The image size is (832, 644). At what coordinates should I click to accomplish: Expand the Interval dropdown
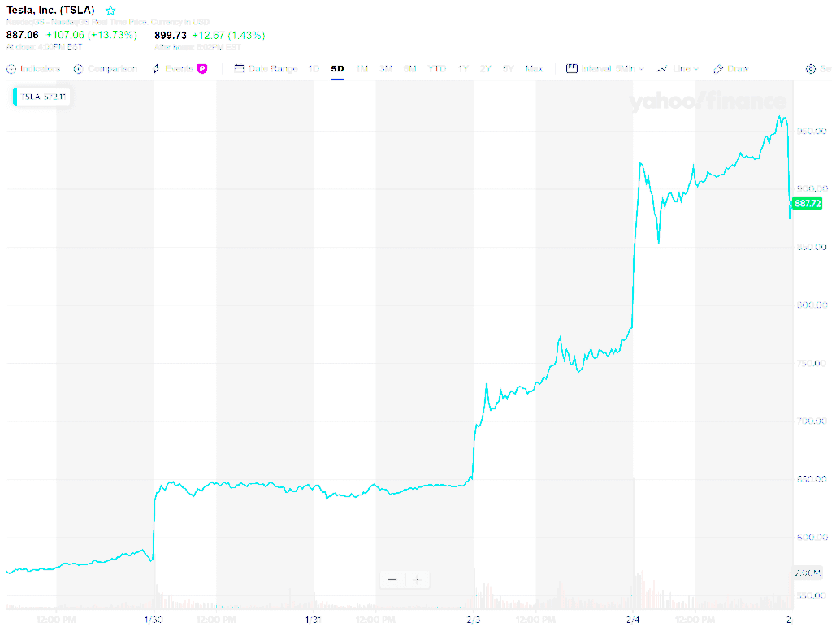605,69
